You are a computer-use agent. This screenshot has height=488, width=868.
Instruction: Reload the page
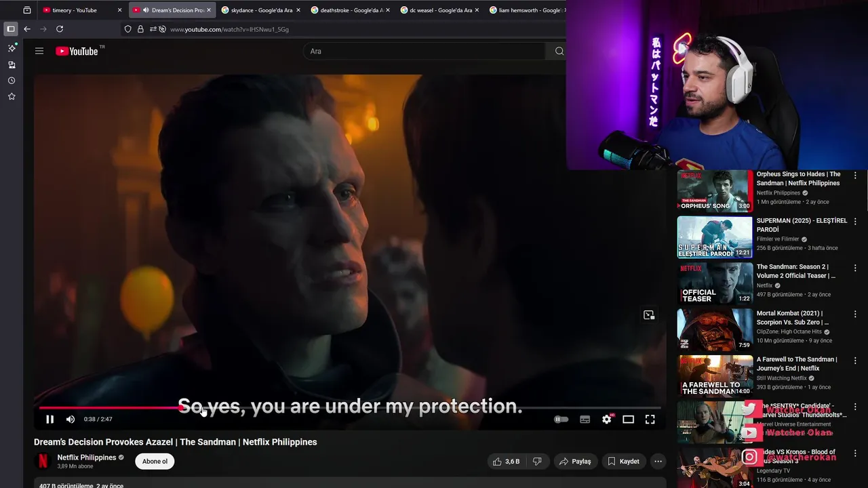coord(60,29)
